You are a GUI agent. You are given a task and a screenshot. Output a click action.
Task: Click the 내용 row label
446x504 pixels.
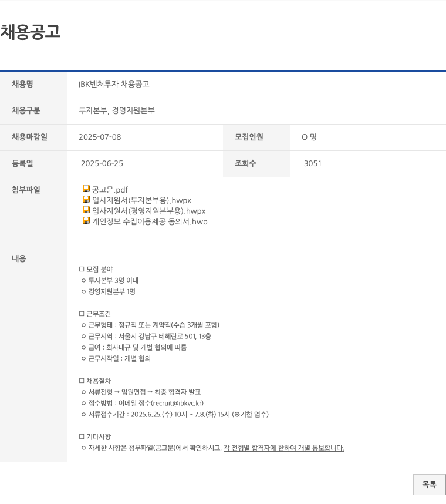tap(19, 258)
